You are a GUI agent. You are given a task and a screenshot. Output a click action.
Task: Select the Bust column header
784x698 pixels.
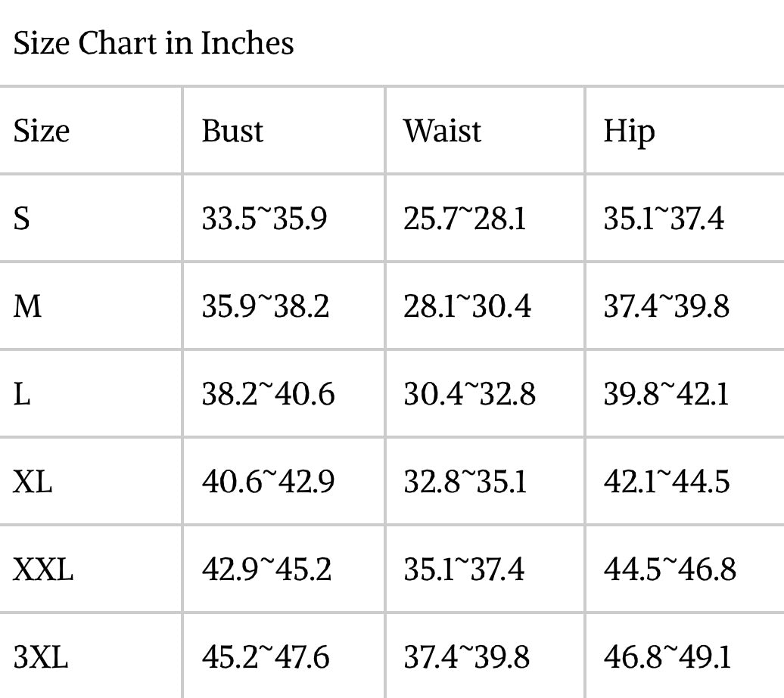click(x=232, y=131)
